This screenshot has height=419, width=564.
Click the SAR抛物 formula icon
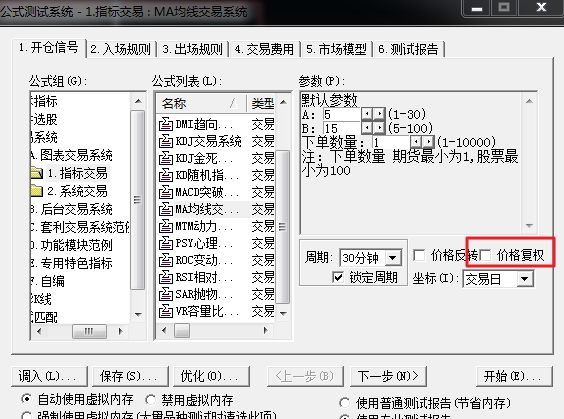tap(165, 294)
